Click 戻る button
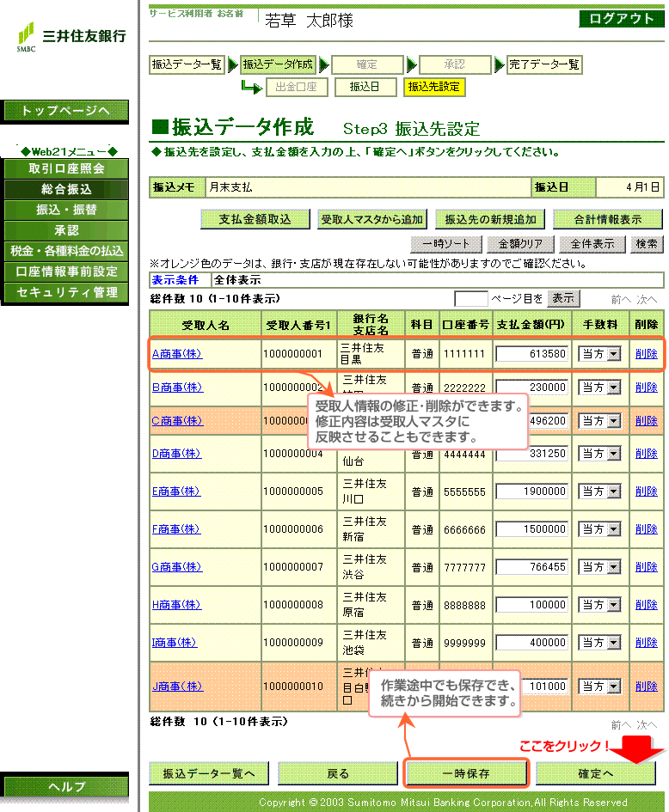669x812 pixels. (x=338, y=773)
